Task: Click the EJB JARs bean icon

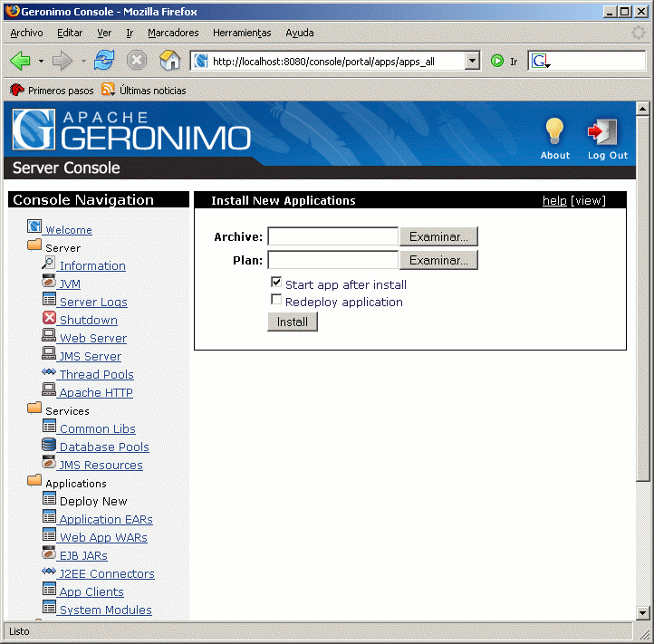Action: tap(49, 553)
